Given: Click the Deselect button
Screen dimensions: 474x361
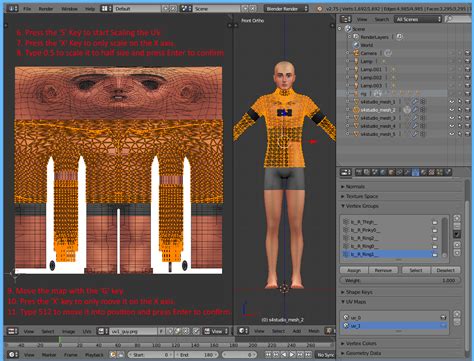Looking at the screenshot, I should [x=446, y=270].
